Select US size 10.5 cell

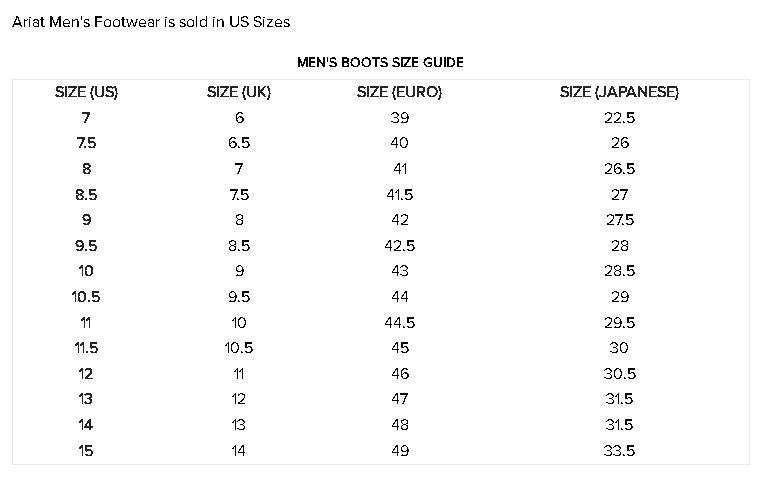pyautogui.click(x=86, y=296)
